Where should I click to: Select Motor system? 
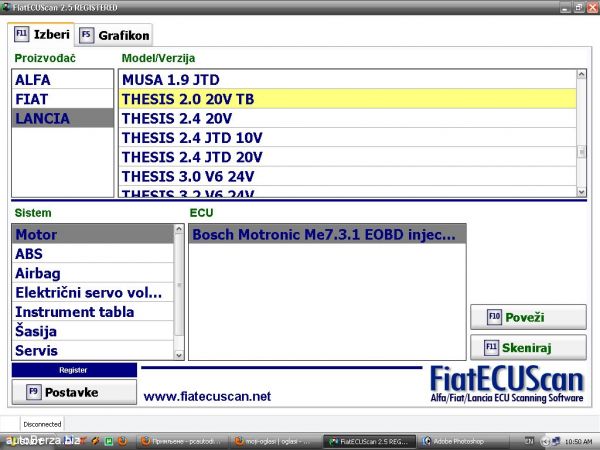tap(93, 234)
